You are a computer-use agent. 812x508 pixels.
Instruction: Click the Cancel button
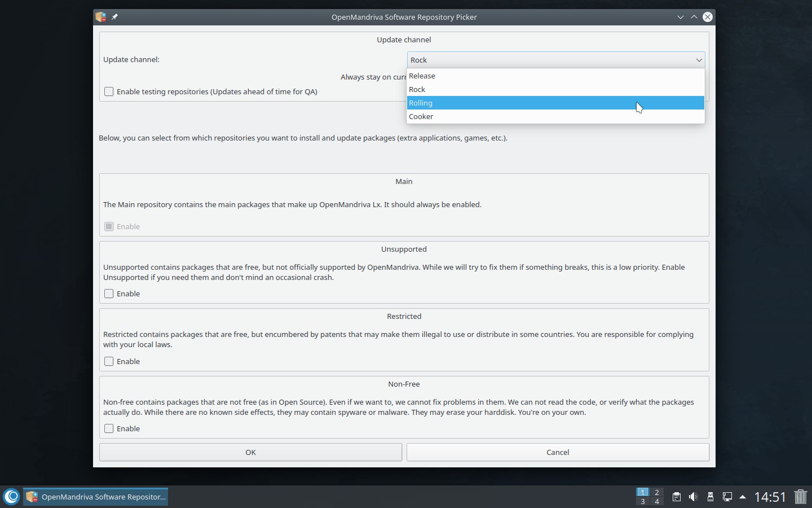point(558,452)
